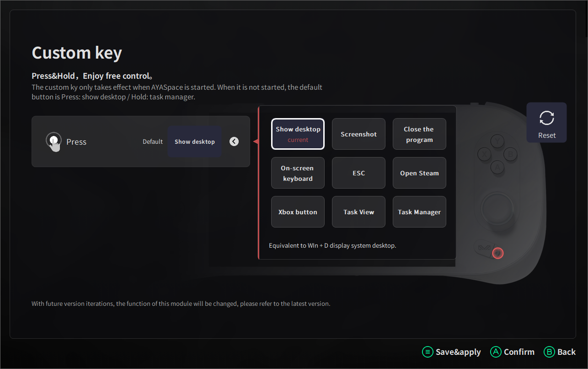Set the key to Task Manager

pyautogui.click(x=419, y=212)
